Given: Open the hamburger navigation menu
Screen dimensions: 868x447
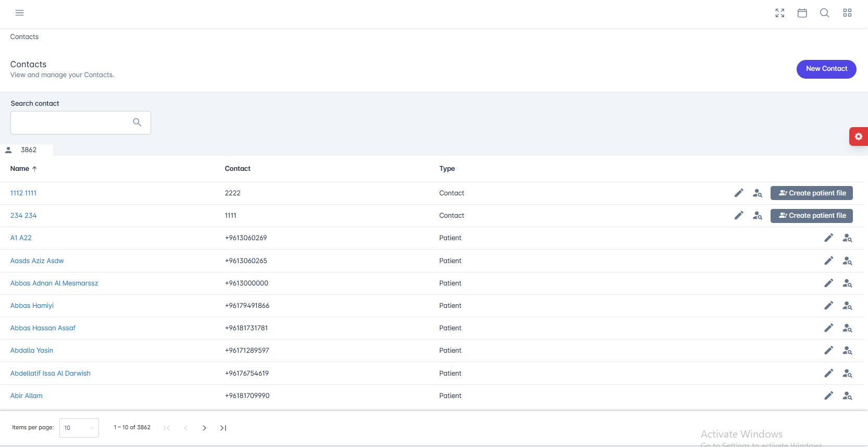Looking at the screenshot, I should pyautogui.click(x=19, y=13).
